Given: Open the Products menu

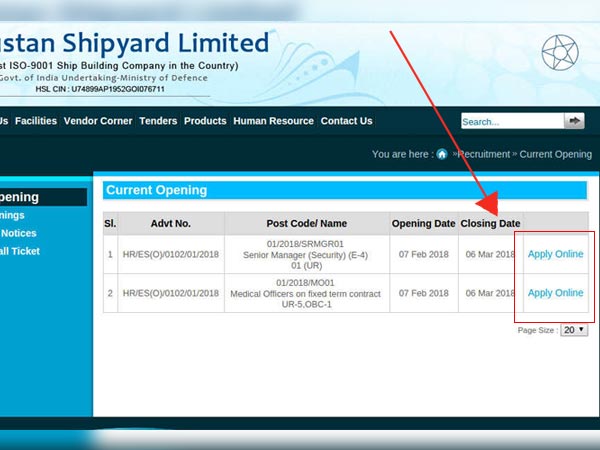Looking at the screenshot, I should (205, 121).
